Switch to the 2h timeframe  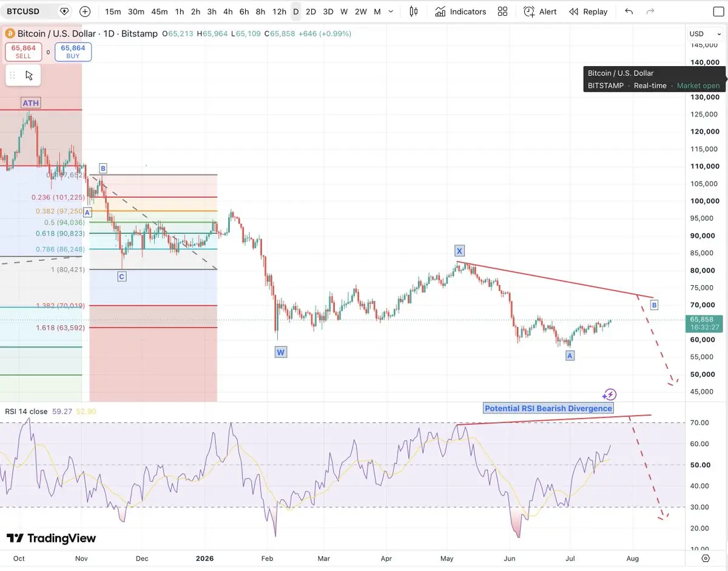pyautogui.click(x=195, y=12)
